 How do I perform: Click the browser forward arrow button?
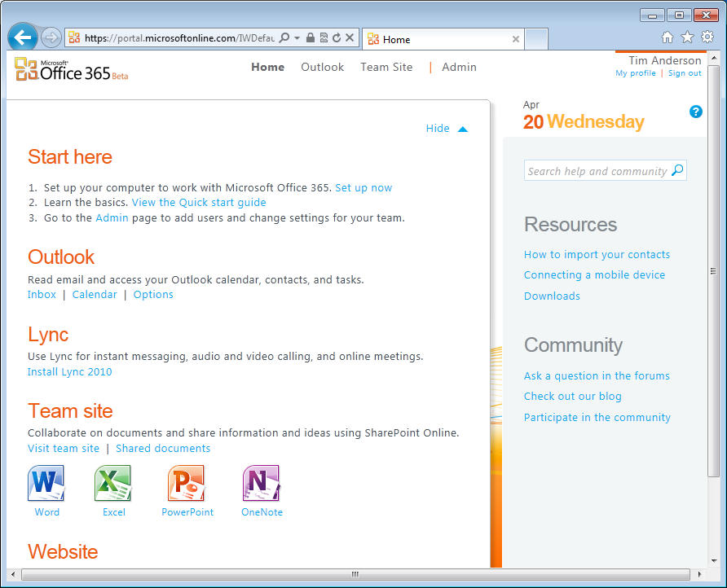51,37
